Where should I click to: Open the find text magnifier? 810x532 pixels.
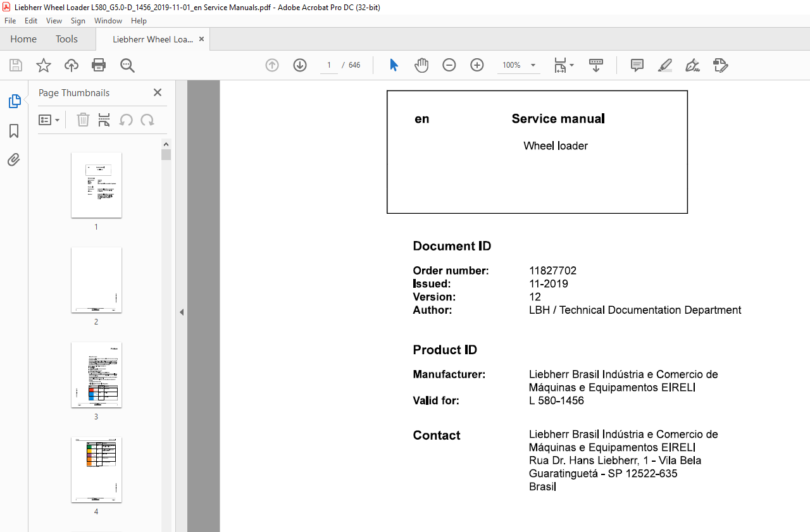(x=127, y=65)
